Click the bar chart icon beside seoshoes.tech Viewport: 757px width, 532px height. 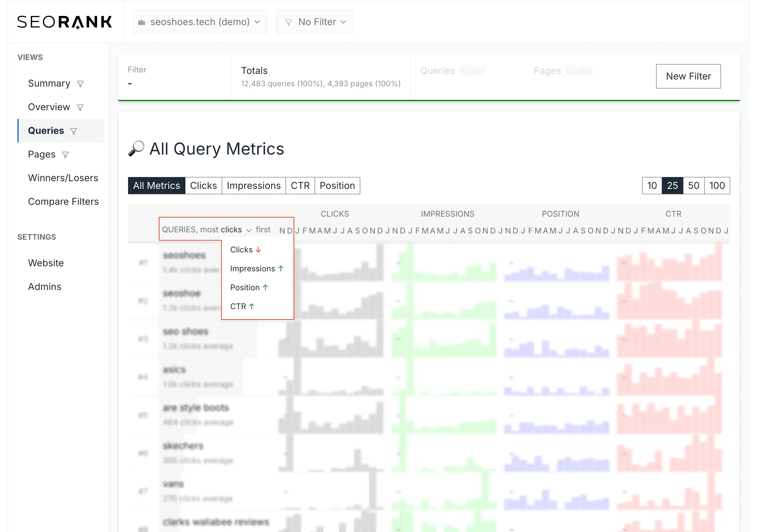[142, 22]
